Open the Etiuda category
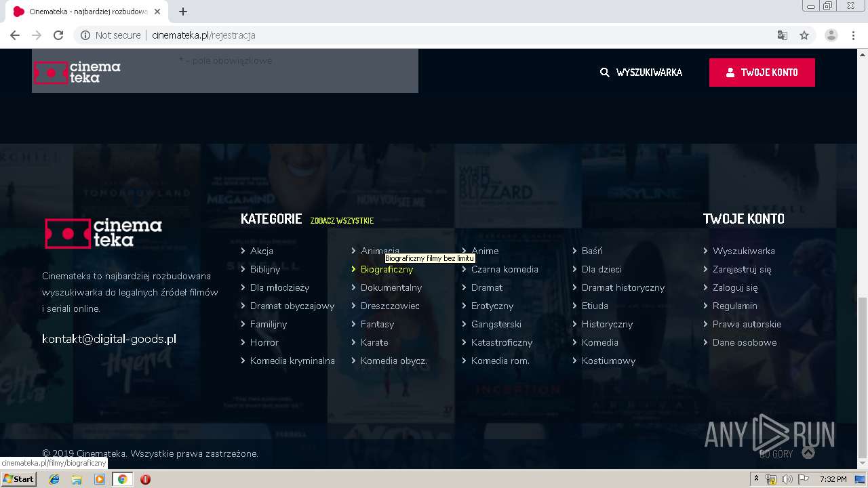The image size is (868, 488). click(595, 306)
